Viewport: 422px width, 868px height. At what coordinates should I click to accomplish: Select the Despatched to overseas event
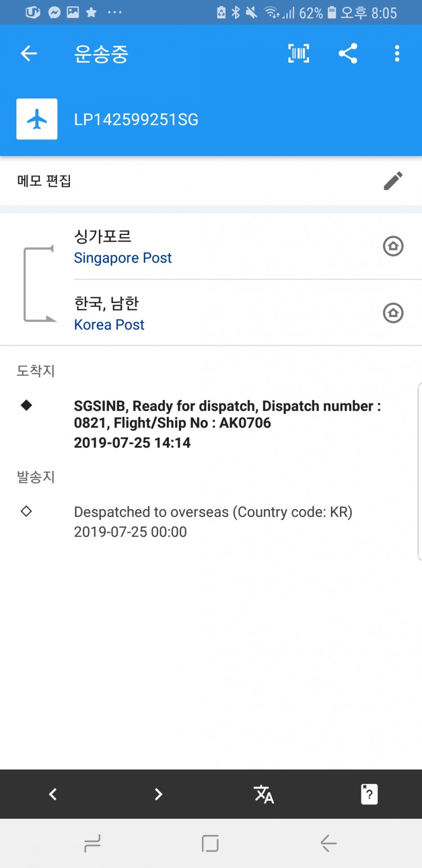[213, 521]
